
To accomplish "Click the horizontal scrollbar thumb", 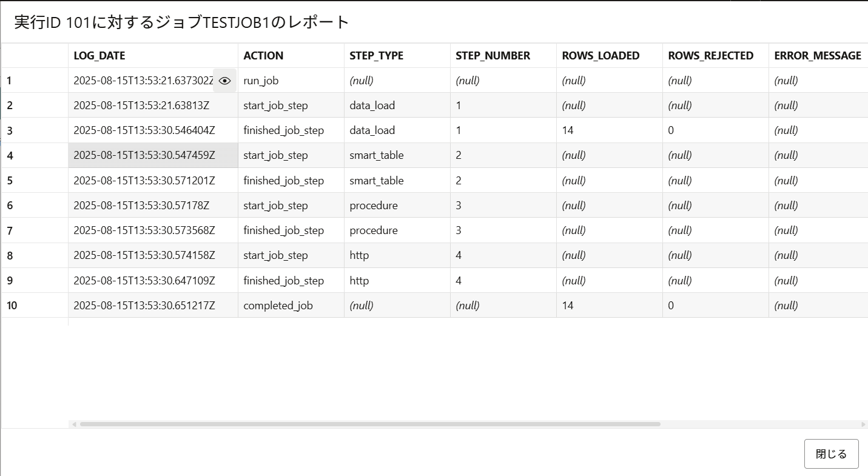I will click(x=370, y=424).
